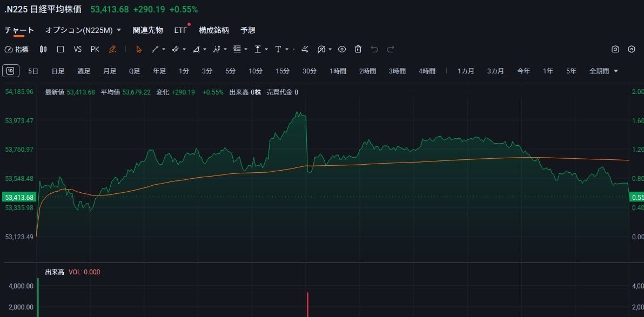Select the text annotation T tool

point(278,49)
